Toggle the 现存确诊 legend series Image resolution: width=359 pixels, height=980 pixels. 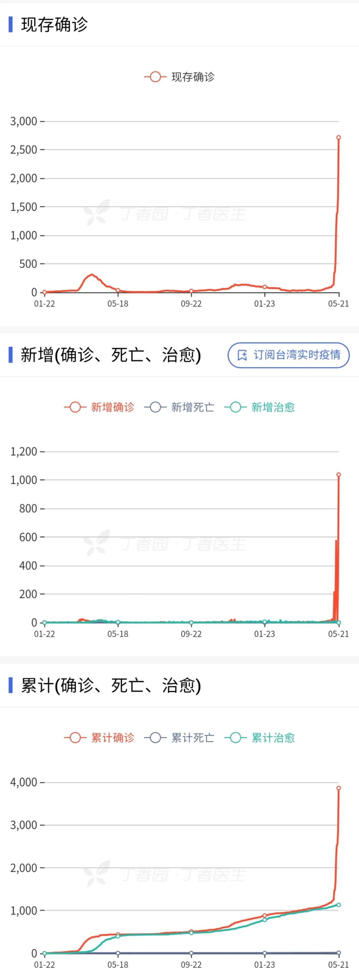click(179, 77)
